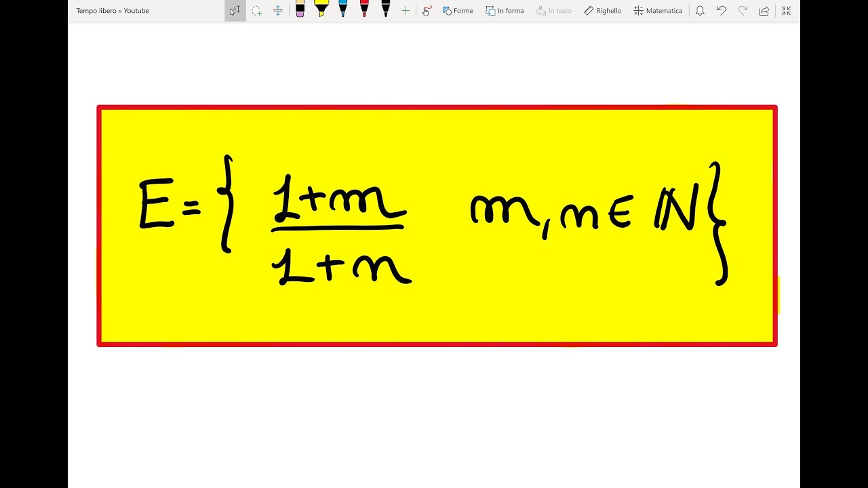Image resolution: width=868 pixels, height=488 pixels.
Task: Select the yellow highlighter pen
Action: coord(321,10)
